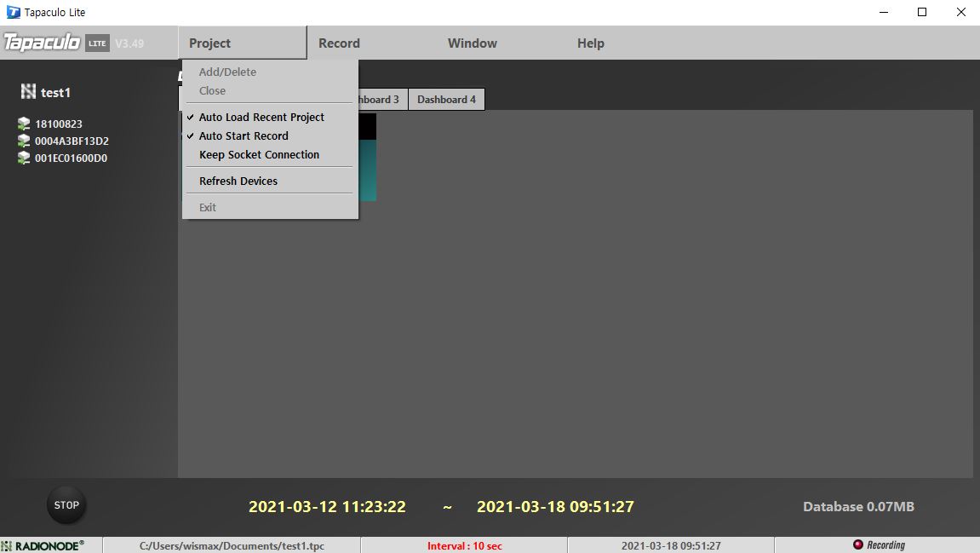The image size is (980, 553).
Task: Click the Radionode logo in status bar
Action: (x=43, y=545)
